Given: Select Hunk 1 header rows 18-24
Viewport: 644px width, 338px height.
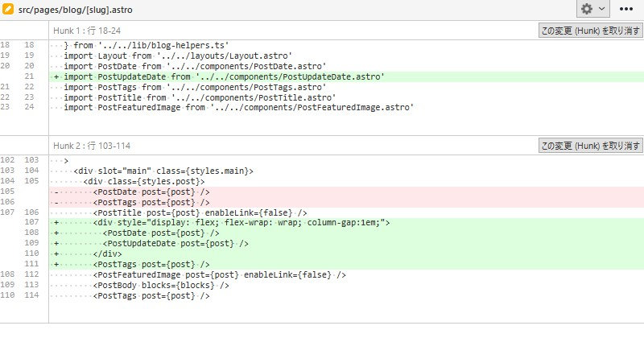Looking at the screenshot, I should coord(87,31).
